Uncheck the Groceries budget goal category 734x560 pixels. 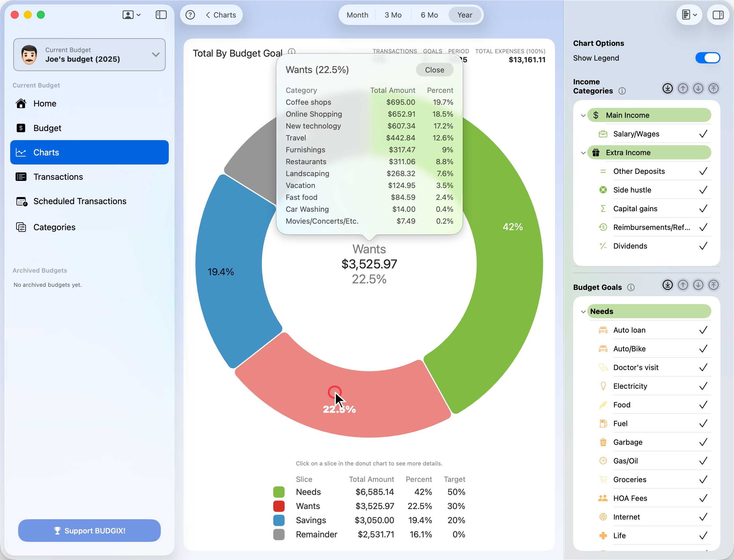pyautogui.click(x=703, y=480)
